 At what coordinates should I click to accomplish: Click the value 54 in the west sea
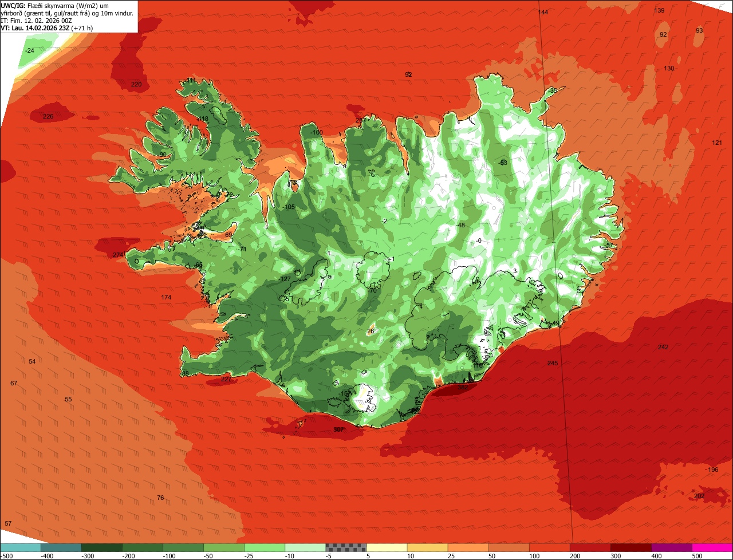coord(32,361)
